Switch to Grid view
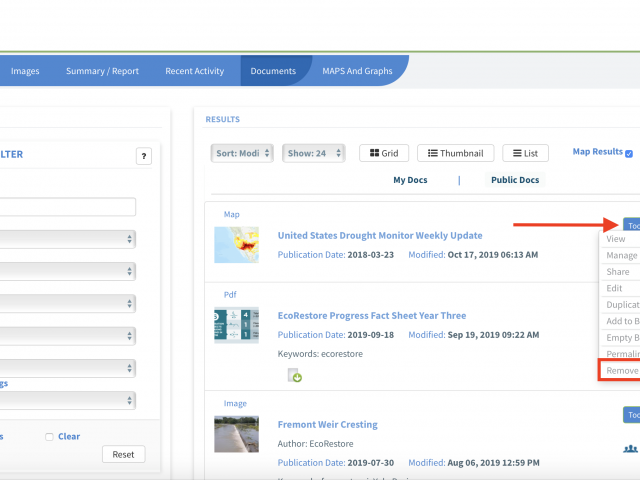 click(x=384, y=153)
